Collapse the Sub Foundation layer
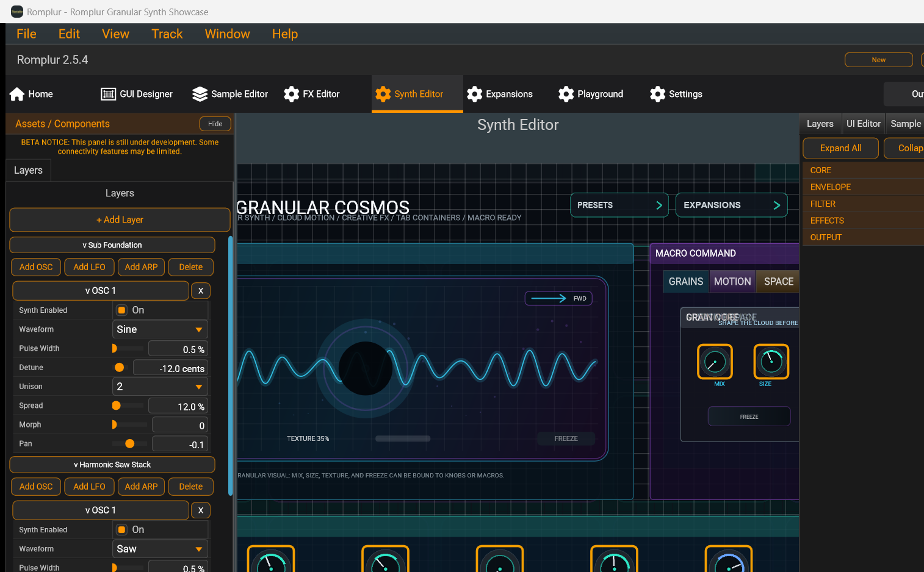The width and height of the screenshot is (924, 572). (112, 245)
